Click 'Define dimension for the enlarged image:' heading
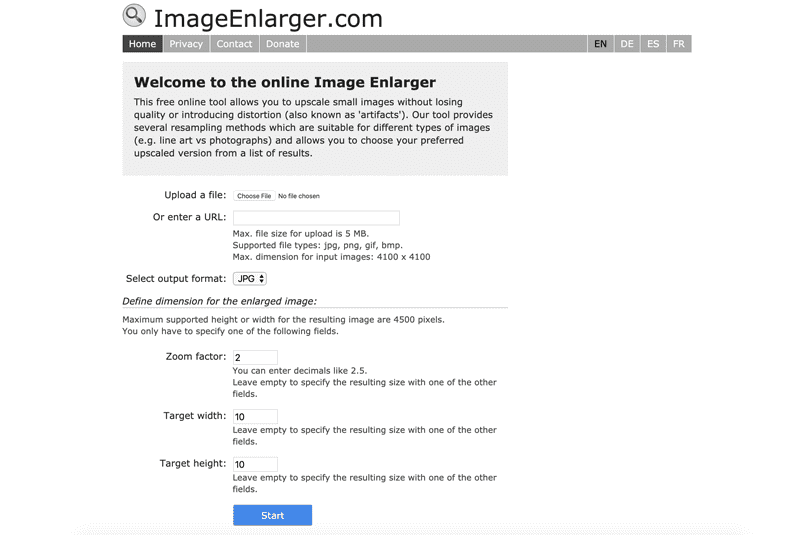The width and height of the screenshot is (800, 535). [x=219, y=301]
